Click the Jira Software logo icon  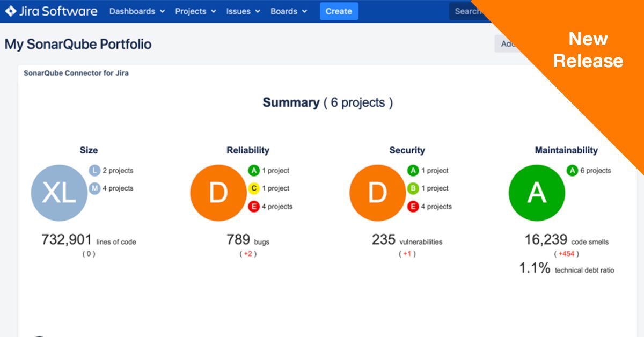(11, 11)
